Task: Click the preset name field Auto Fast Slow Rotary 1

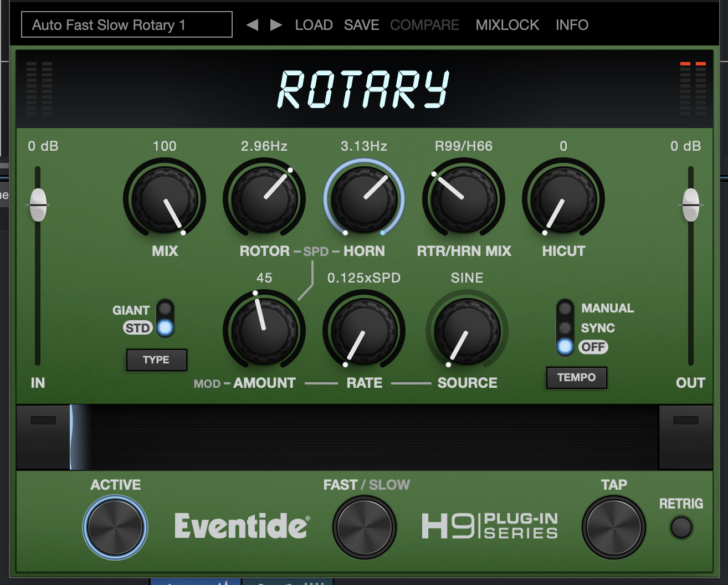Action: pyautogui.click(x=127, y=25)
